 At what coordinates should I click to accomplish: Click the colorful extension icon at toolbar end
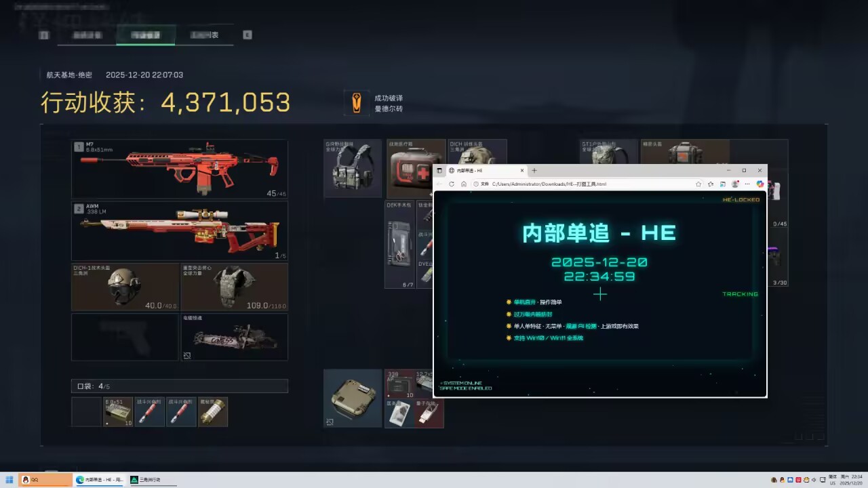pos(759,184)
